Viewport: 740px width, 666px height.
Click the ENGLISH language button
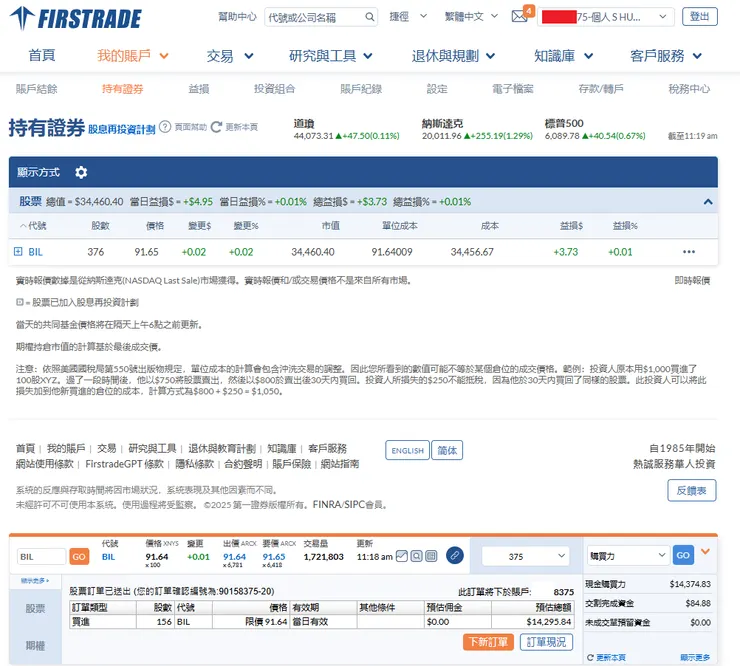coord(407,450)
